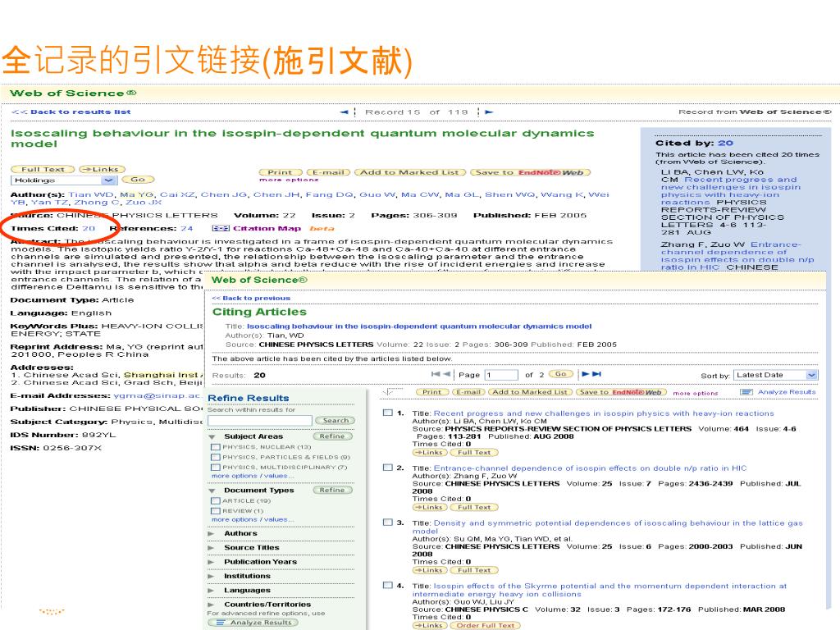Click Links button under result 1
This screenshot has width=840, height=630.
(x=429, y=453)
